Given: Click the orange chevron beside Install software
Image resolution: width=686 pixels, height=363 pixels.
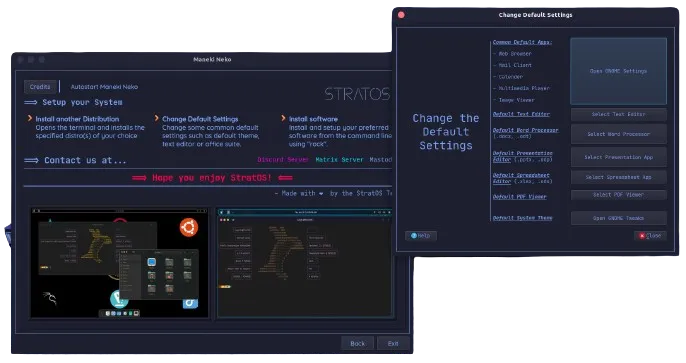Looking at the screenshot, I should point(284,118).
